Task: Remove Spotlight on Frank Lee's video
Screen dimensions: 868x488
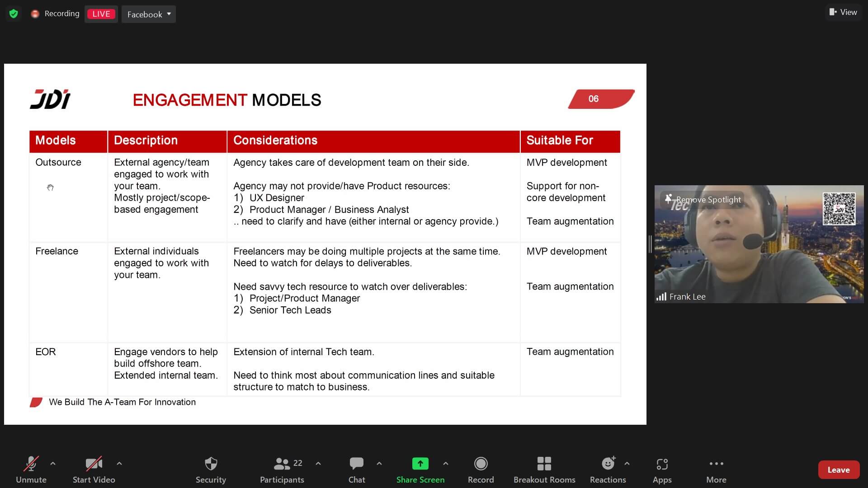Action: tap(703, 199)
